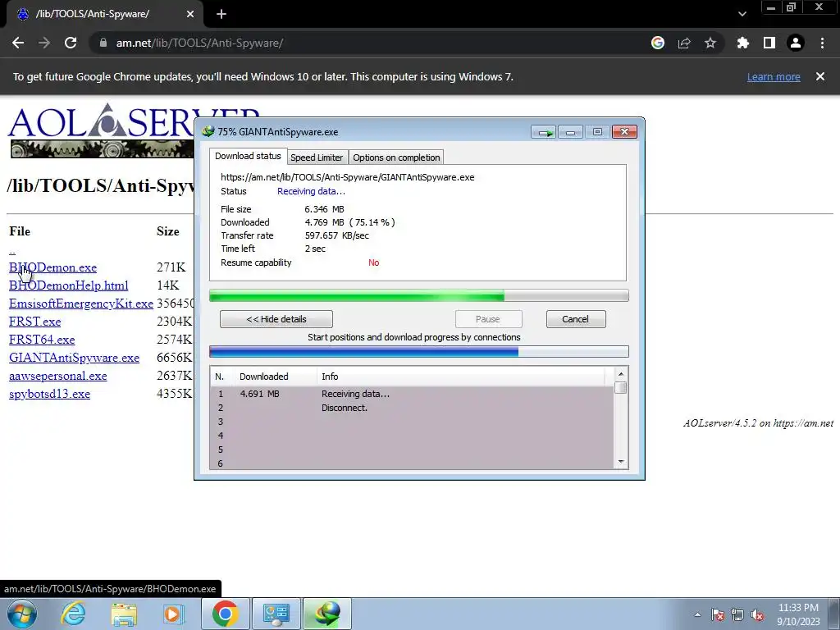Close the /lib/TOOLS/Anti-Spyware/ tab

click(x=190, y=14)
